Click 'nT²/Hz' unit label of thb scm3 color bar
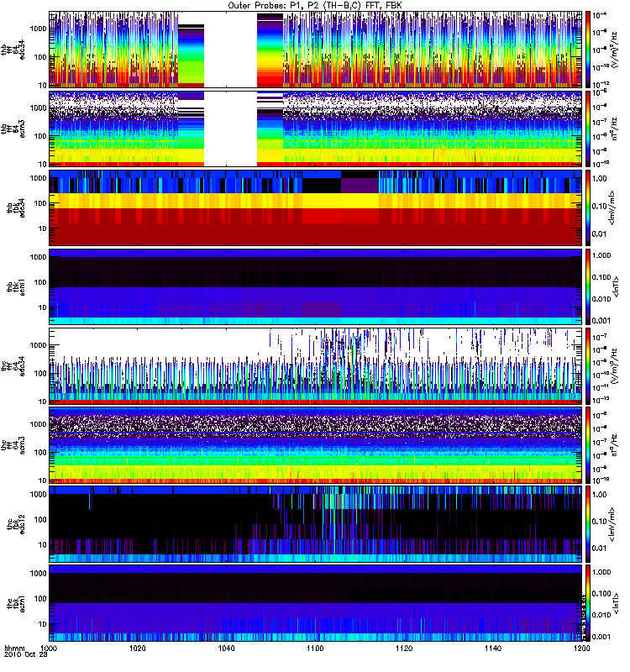Image resolution: width=630 pixels, height=672 pixels. (616, 129)
